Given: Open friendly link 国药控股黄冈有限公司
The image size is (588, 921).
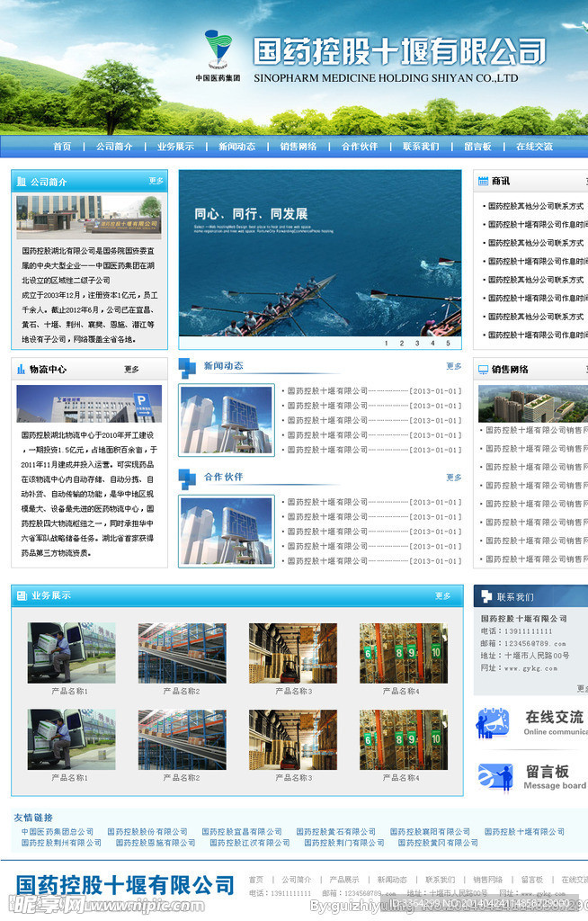Looking at the screenshot, I should click(438, 843).
